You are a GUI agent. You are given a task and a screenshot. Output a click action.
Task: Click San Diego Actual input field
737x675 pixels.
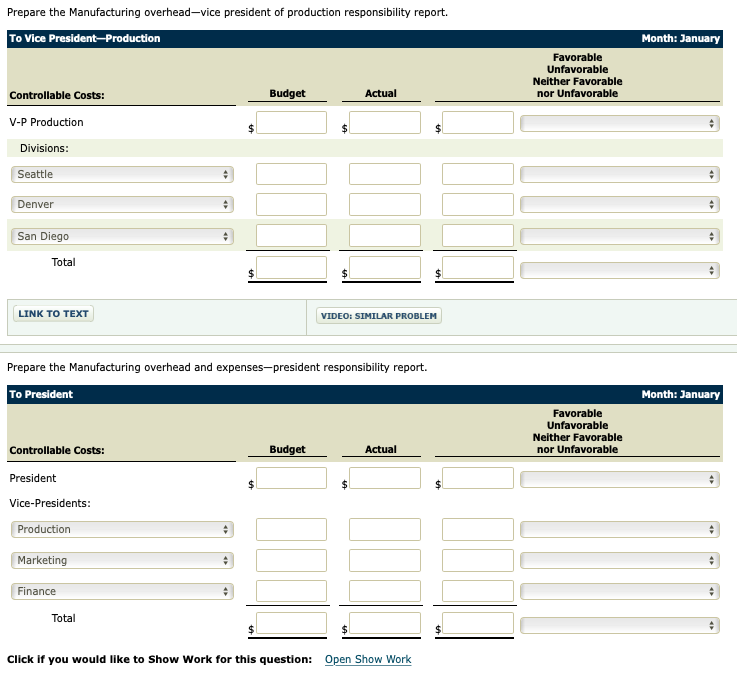click(384, 235)
